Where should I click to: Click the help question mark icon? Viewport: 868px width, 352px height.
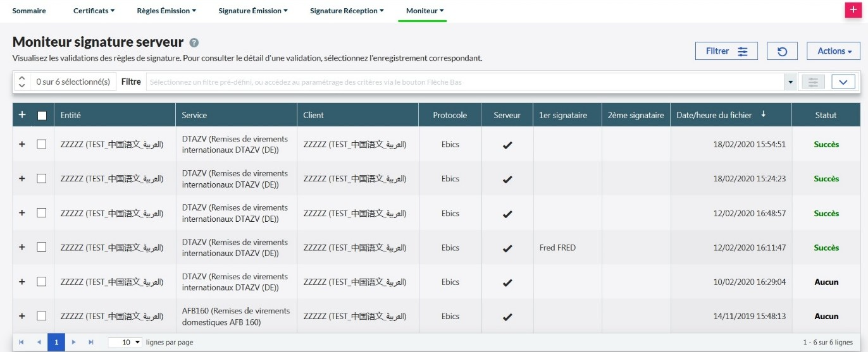[x=194, y=43]
